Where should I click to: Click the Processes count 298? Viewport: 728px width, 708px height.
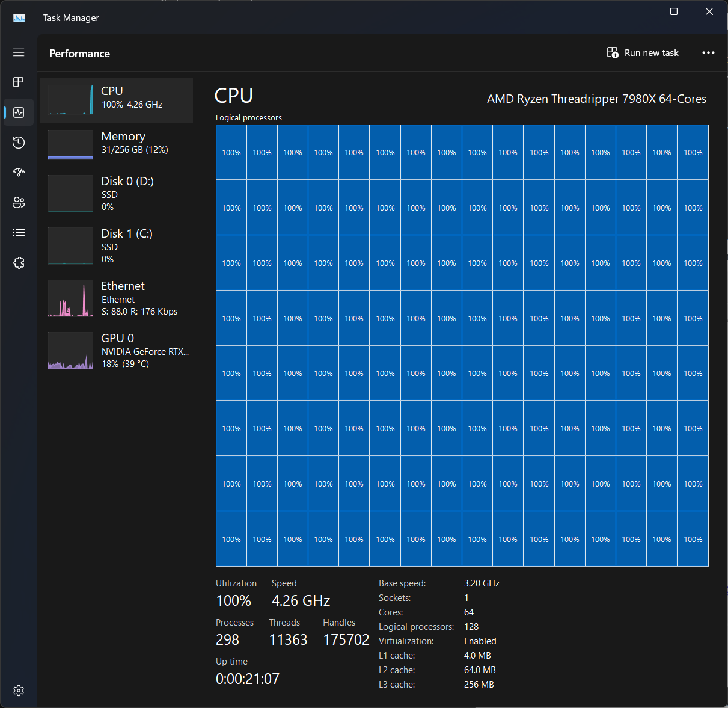tap(227, 639)
